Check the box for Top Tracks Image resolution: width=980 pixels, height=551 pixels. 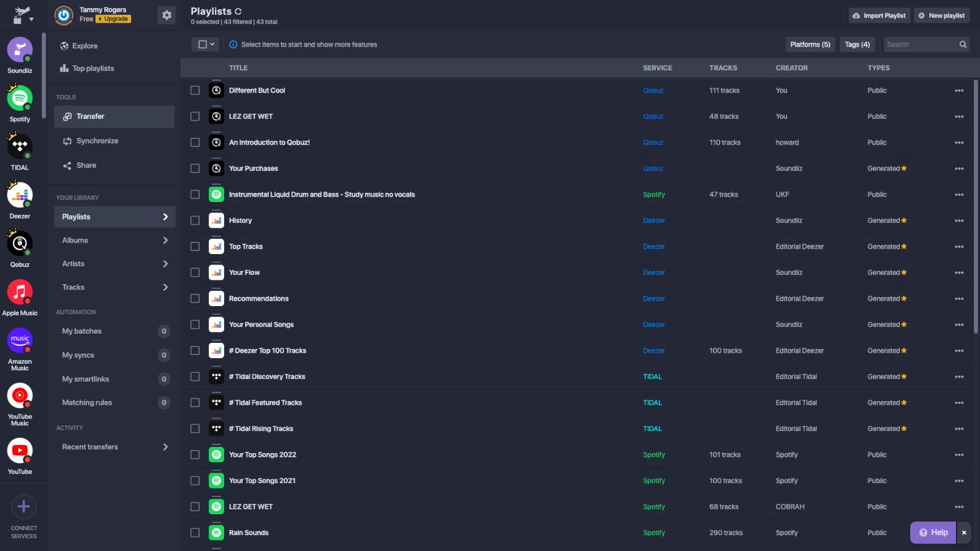195,247
